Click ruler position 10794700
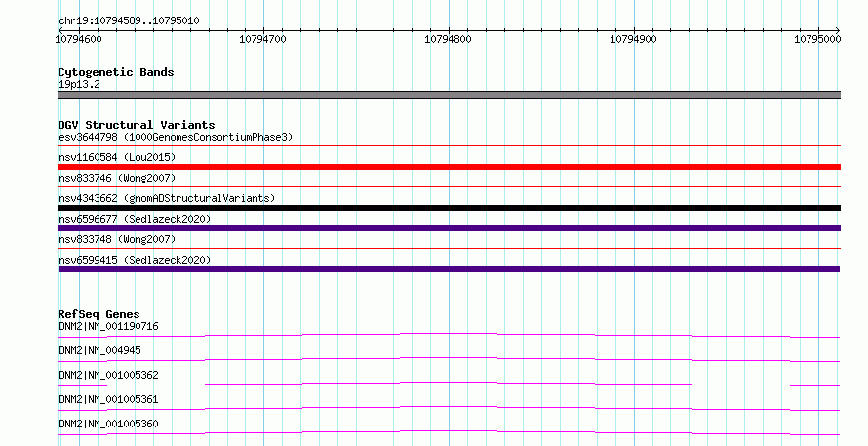Viewport: 868px width, 446px height. point(263,39)
